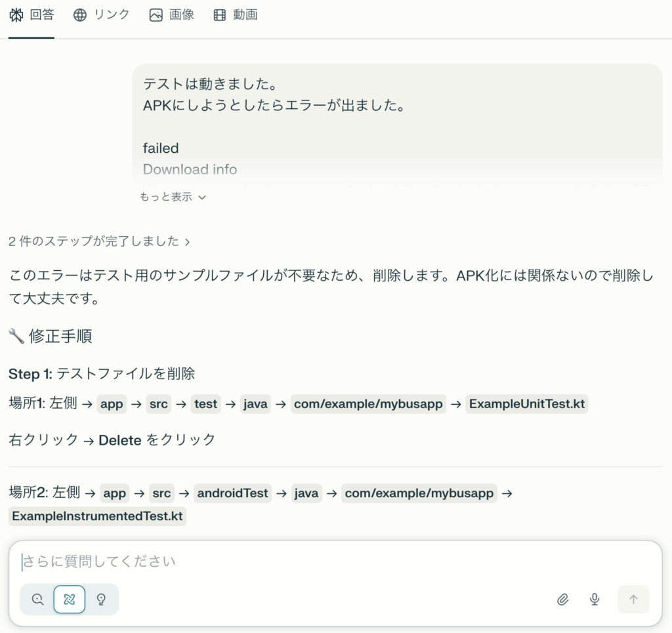The width and height of the screenshot is (672, 633).
Task: Start voice input with microphone icon
Action: click(x=595, y=599)
